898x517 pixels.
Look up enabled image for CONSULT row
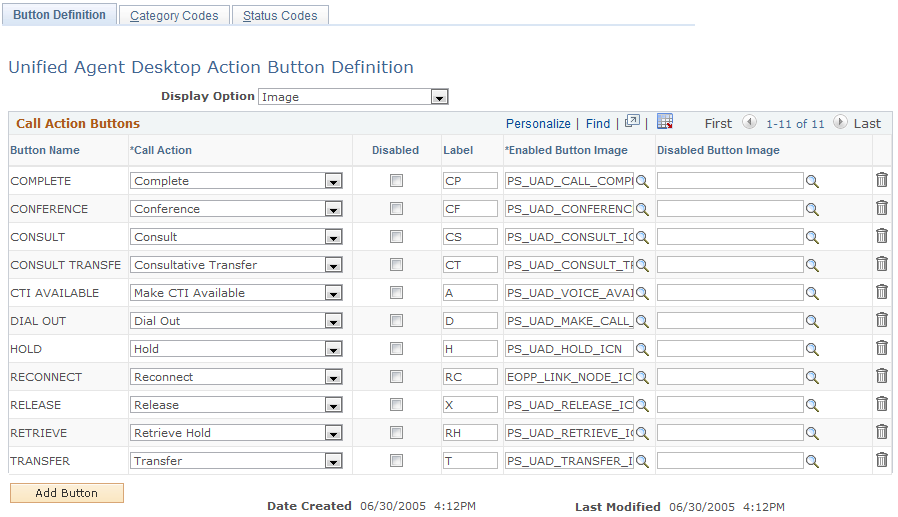click(x=642, y=238)
